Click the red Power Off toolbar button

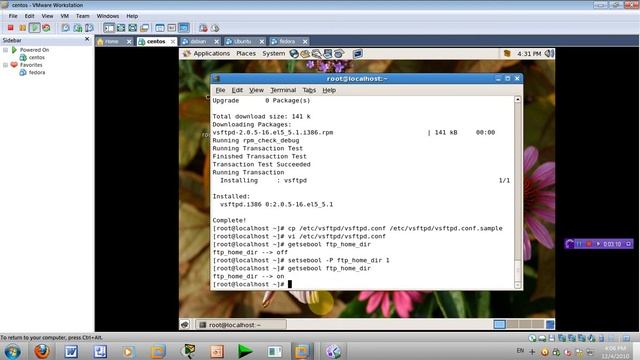(11, 28)
